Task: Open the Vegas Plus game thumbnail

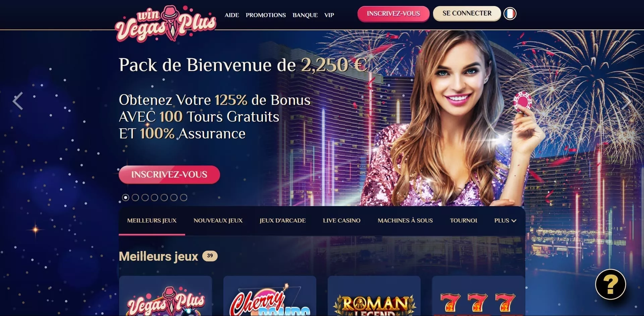Action: 166,296
